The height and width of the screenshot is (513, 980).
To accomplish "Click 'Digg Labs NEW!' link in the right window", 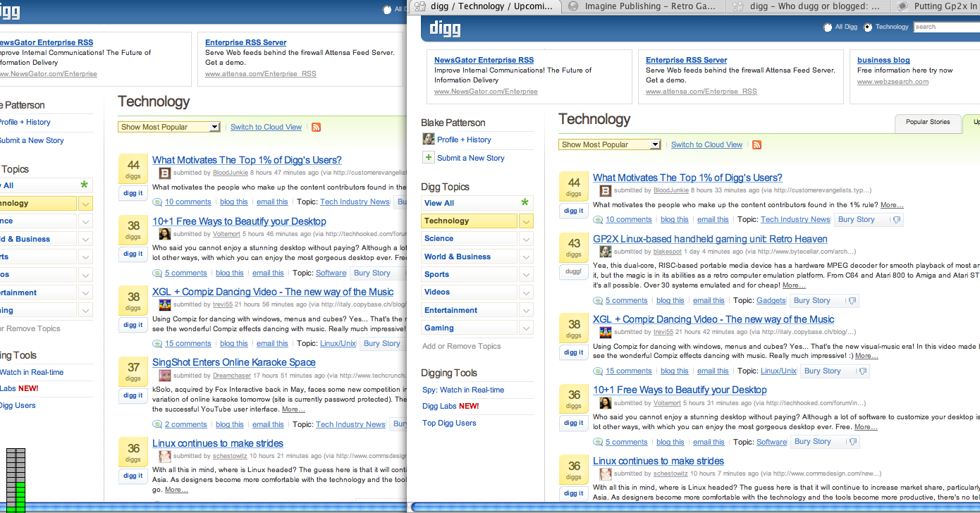I will coord(451,406).
